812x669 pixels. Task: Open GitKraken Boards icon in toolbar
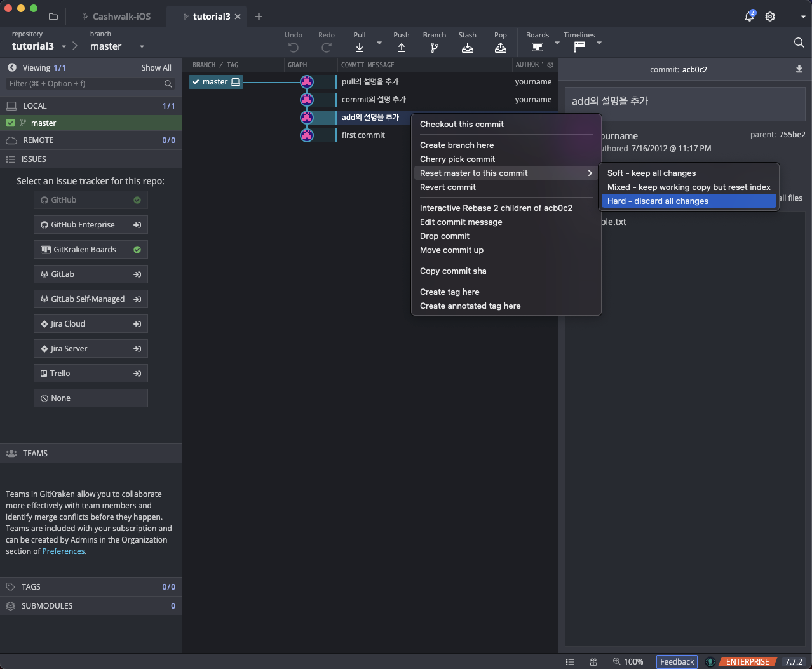coord(538,47)
